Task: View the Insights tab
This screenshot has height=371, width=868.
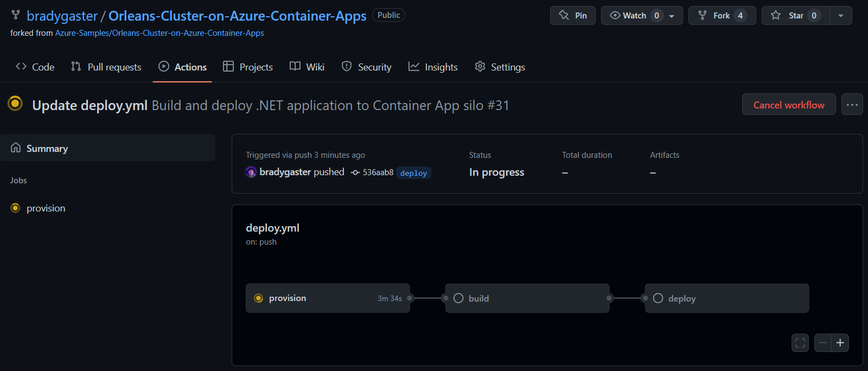Action: [x=433, y=67]
